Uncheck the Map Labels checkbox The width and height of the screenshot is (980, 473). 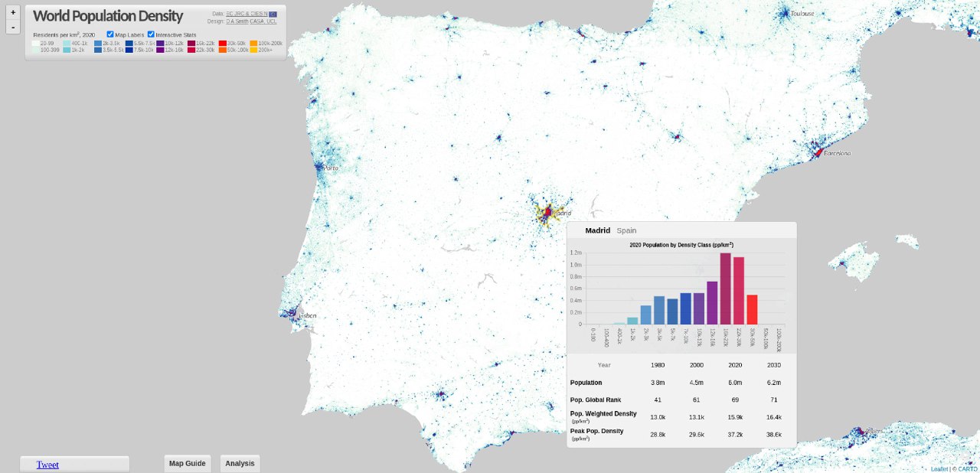pos(111,34)
